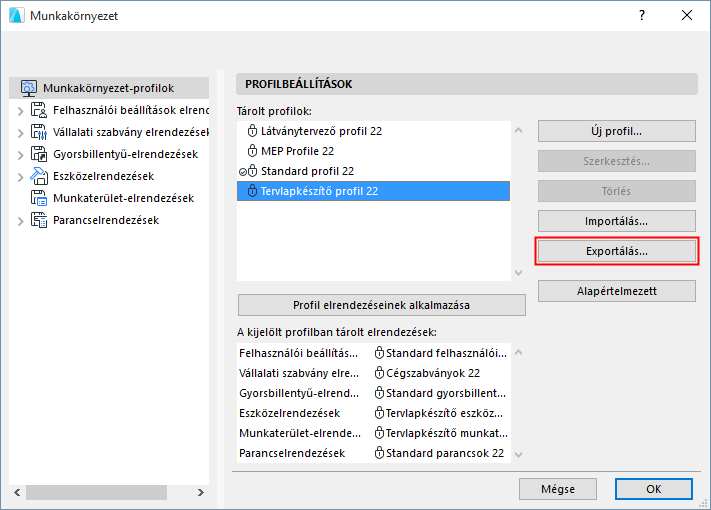The height and width of the screenshot is (510, 711).
Task: Expand Parancselrendezések node
Action: pos(20,221)
